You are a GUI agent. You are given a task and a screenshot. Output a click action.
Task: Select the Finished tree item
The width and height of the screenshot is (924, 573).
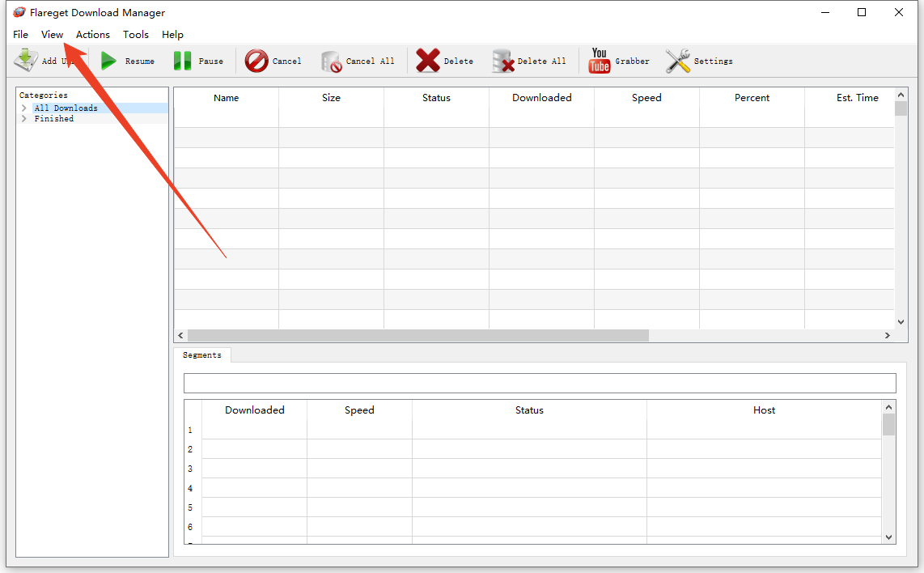pyautogui.click(x=54, y=118)
